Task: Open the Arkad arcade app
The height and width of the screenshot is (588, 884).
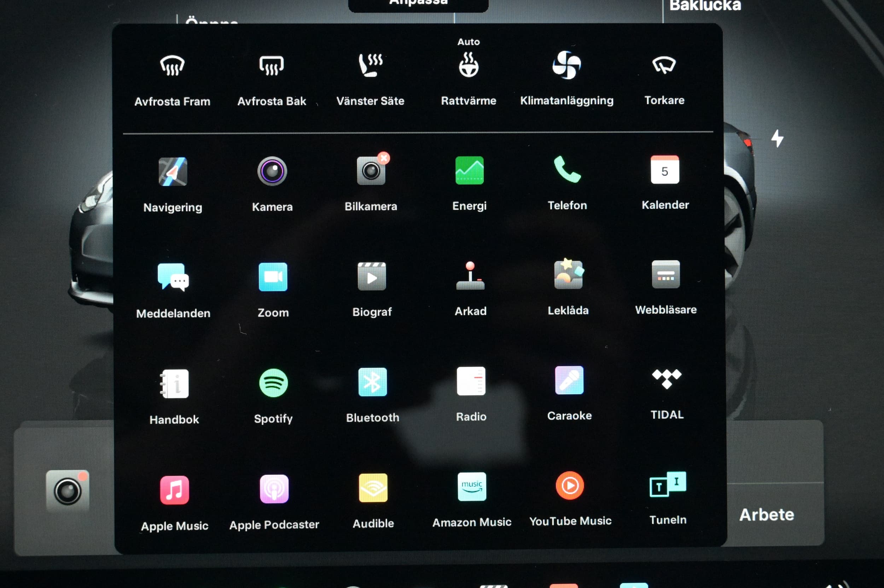Action: [470, 276]
